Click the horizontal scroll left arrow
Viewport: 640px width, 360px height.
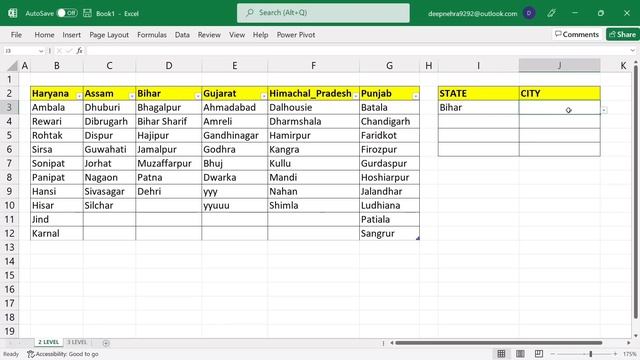coord(392,343)
